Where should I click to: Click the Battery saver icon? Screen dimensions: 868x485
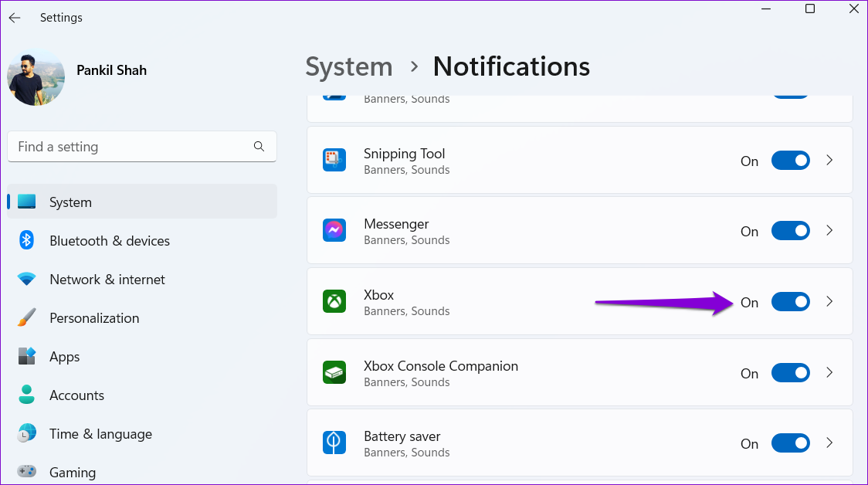(334, 443)
